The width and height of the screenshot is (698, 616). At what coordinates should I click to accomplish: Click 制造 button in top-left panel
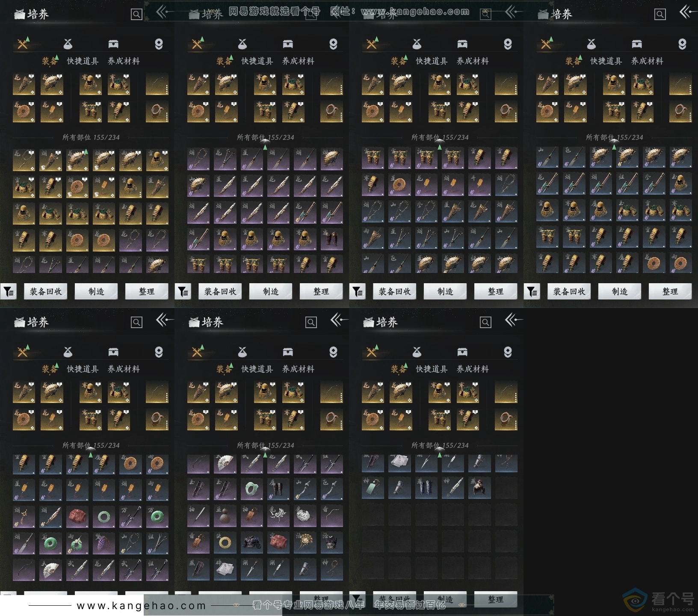96,292
